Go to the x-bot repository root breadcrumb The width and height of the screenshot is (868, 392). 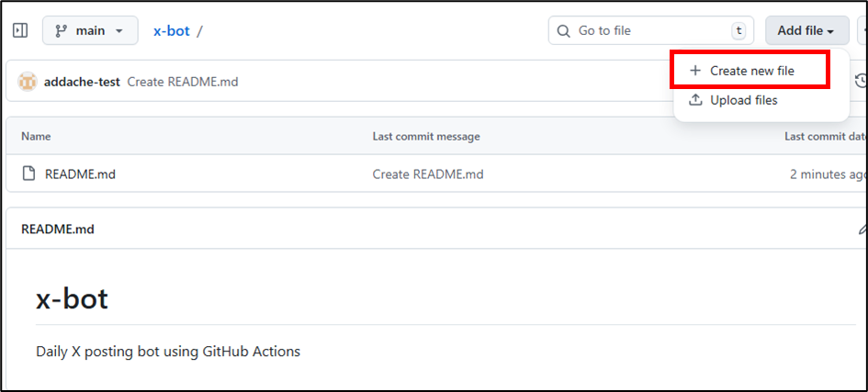pos(171,30)
